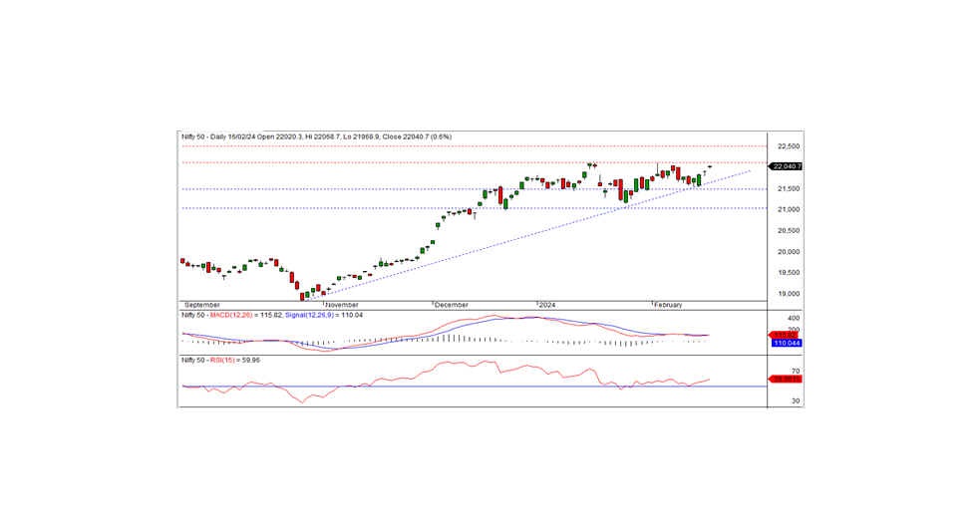Select the 2024 label on time axis
This screenshot has height=523, width=980.
tap(547, 304)
